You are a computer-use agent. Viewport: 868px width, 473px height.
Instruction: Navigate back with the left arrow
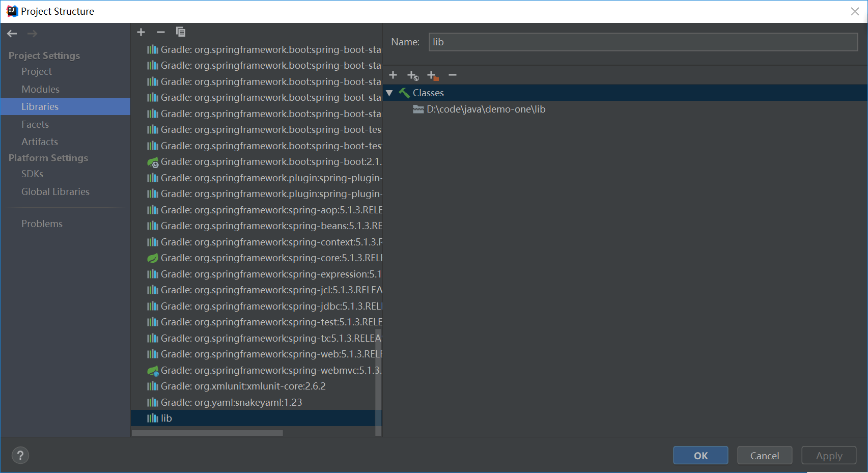coord(12,34)
